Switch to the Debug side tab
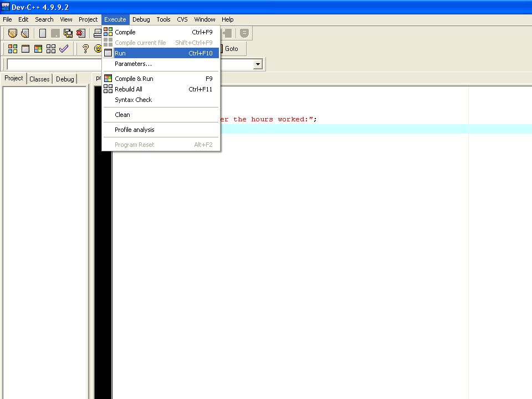The width and height of the screenshot is (532, 399). [65, 79]
